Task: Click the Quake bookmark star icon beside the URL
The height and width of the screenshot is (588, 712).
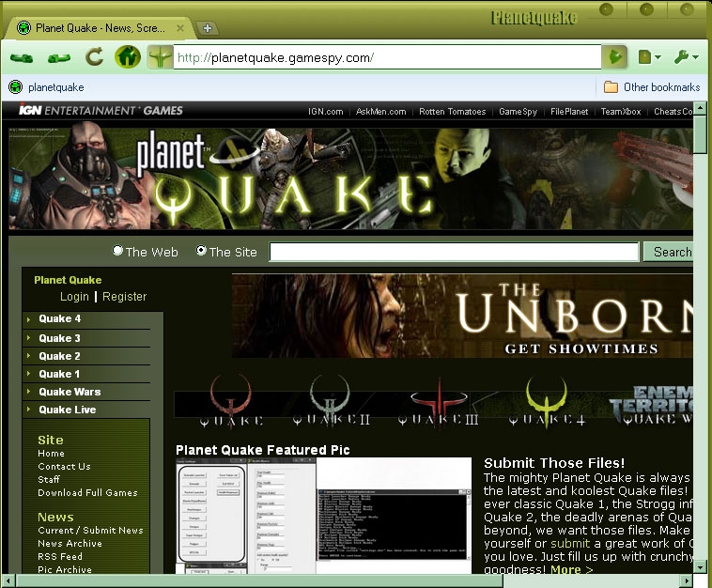Action: (x=161, y=57)
